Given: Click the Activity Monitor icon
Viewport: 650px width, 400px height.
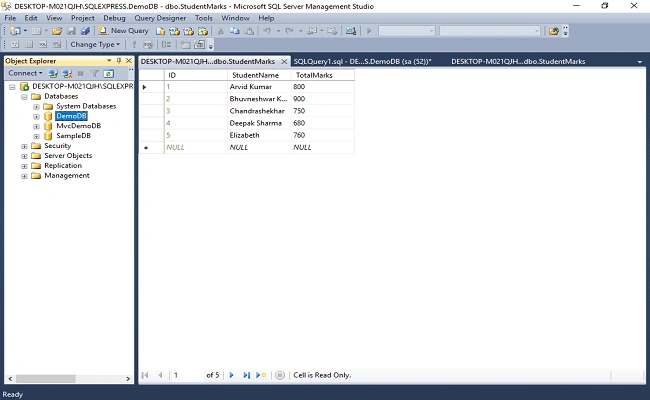Looking at the screenshot, I should 351,31.
